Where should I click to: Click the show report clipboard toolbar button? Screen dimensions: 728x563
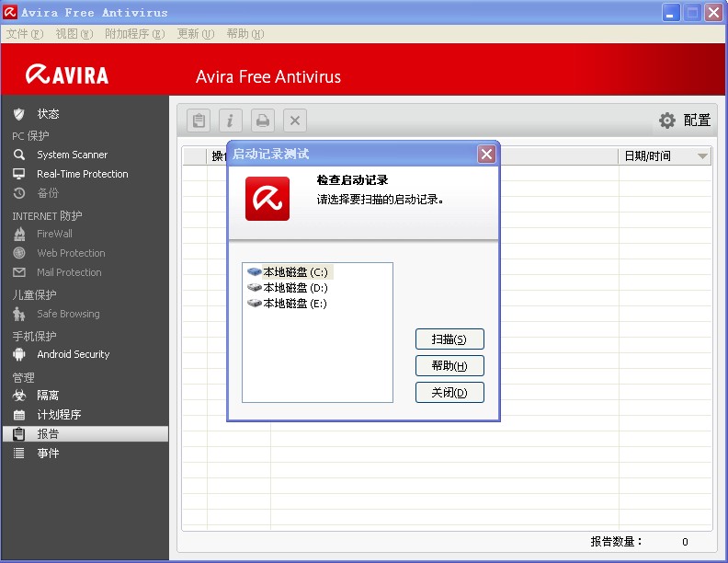click(199, 121)
